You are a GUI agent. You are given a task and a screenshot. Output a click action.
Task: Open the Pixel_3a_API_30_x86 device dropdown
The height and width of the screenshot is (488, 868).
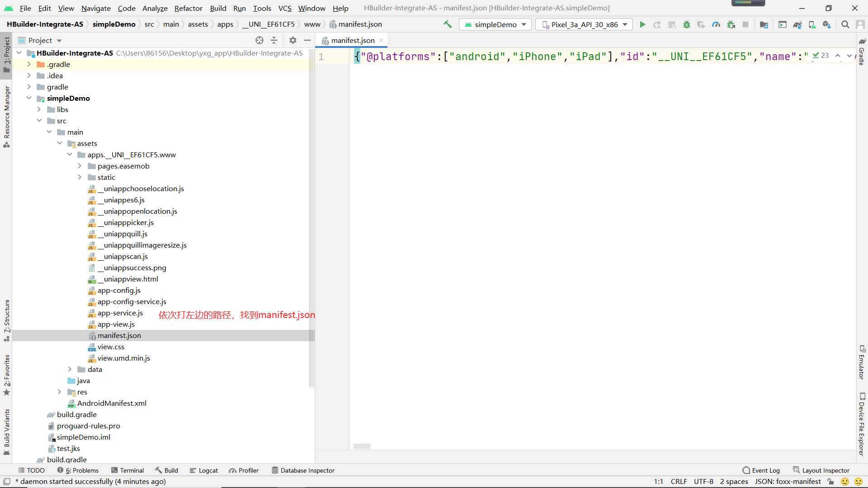tap(585, 24)
